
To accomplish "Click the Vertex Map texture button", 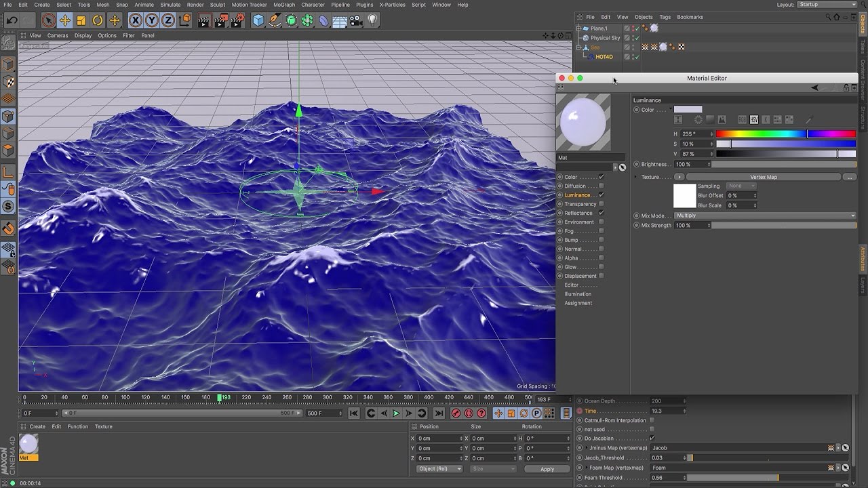I will [x=763, y=177].
